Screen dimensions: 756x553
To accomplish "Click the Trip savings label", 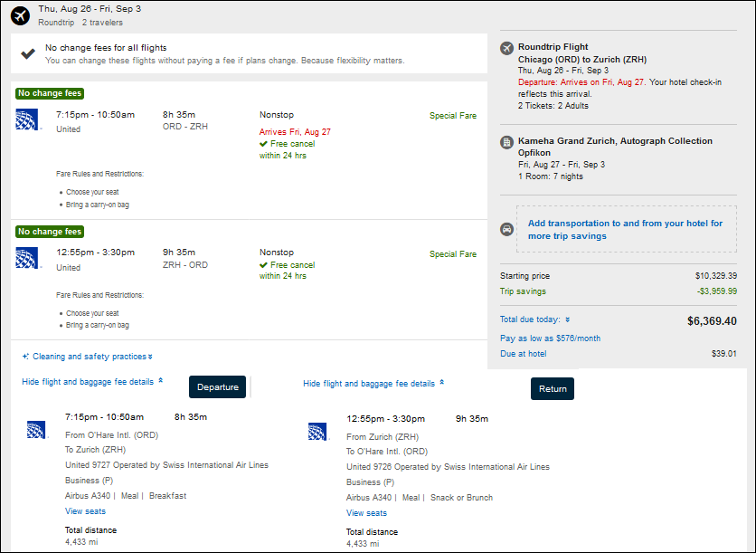I will 523,291.
